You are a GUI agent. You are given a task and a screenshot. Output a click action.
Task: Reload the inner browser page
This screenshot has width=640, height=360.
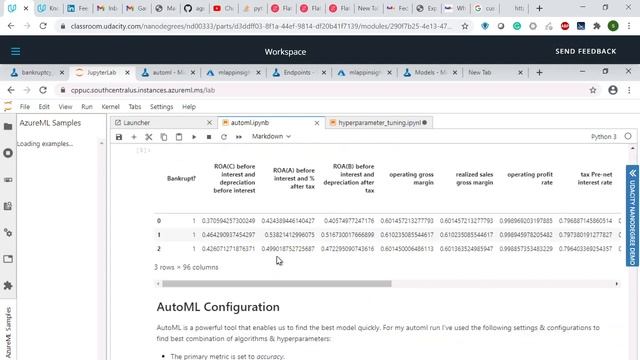point(43,90)
